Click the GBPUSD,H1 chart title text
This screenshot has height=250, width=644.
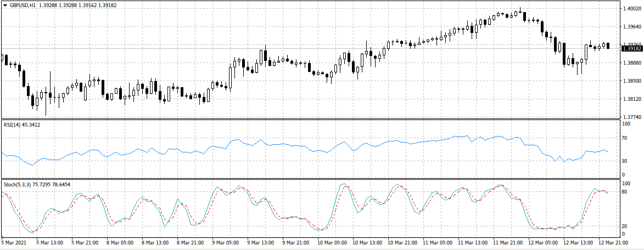(x=23, y=5)
